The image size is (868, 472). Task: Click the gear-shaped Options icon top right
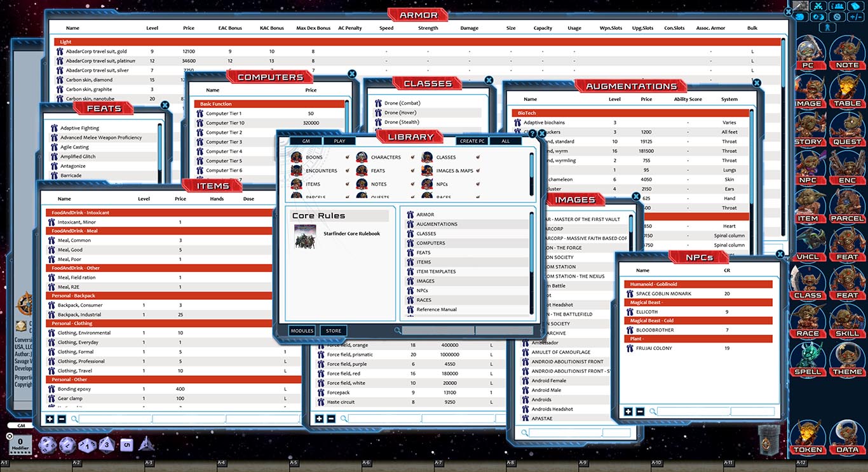click(837, 17)
